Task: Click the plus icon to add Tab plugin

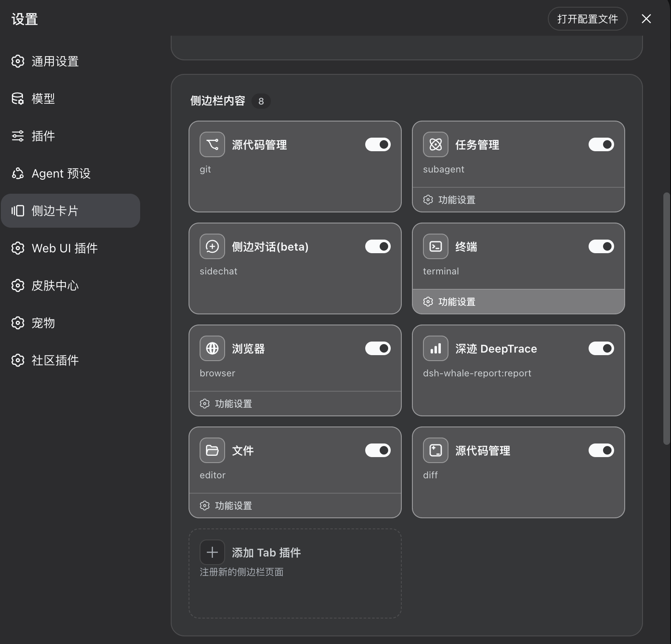Action: click(212, 552)
